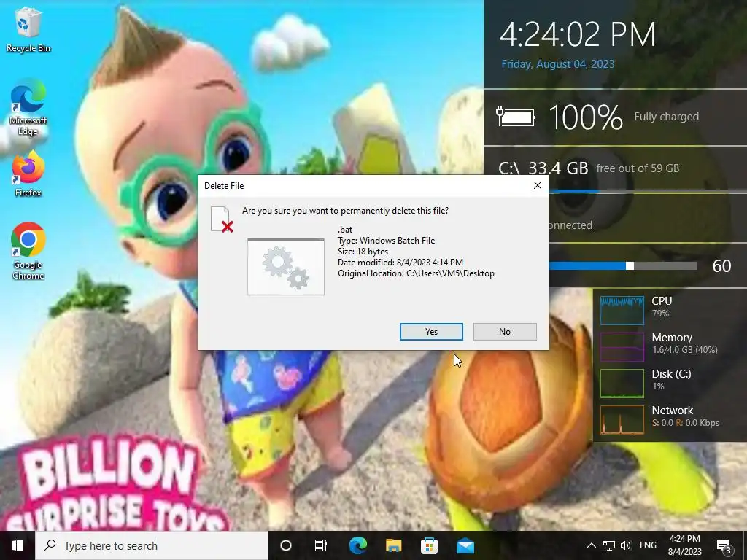Adjust the volume slider handle at 60

[630, 265]
